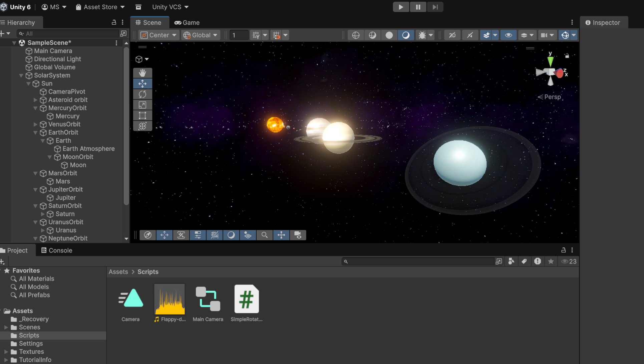This screenshot has width=644, height=364.
Task: Open the Unity VCS dropdown button
Action: pyautogui.click(x=170, y=7)
